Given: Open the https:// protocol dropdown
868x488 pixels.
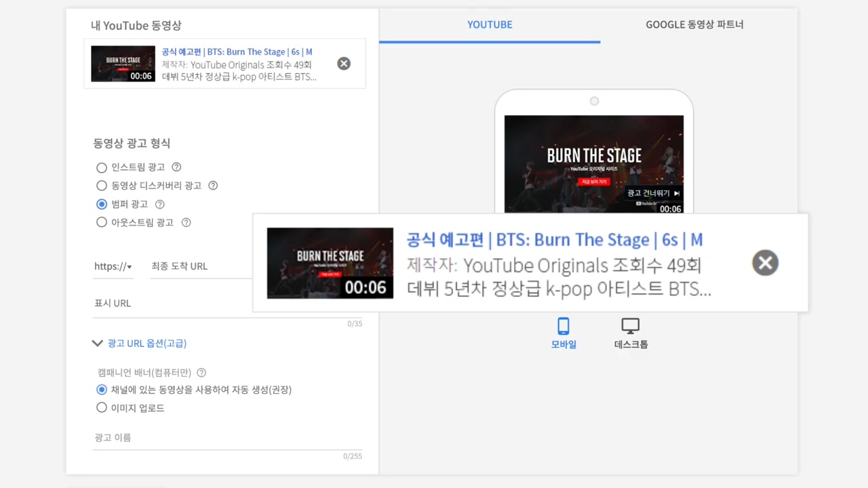Looking at the screenshot, I should coord(113,266).
